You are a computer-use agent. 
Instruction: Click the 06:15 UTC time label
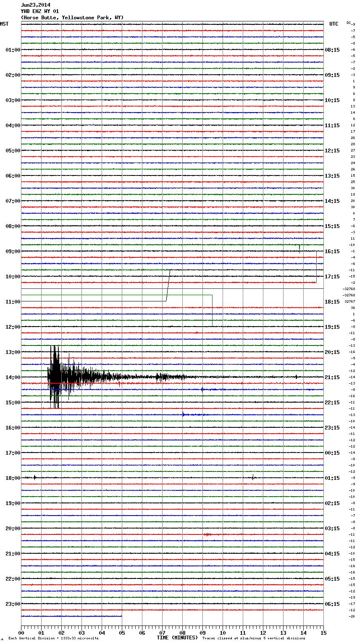click(332, 604)
